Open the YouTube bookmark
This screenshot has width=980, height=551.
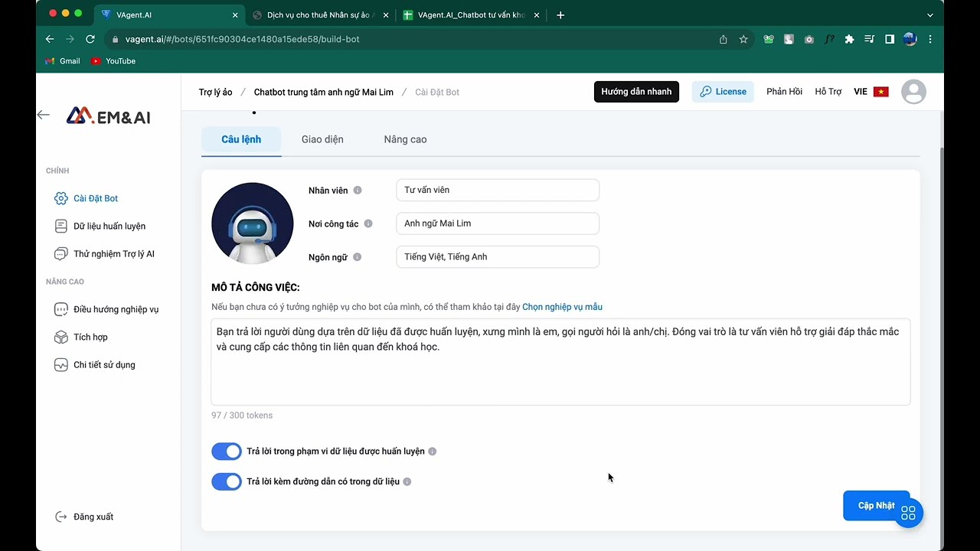113,61
